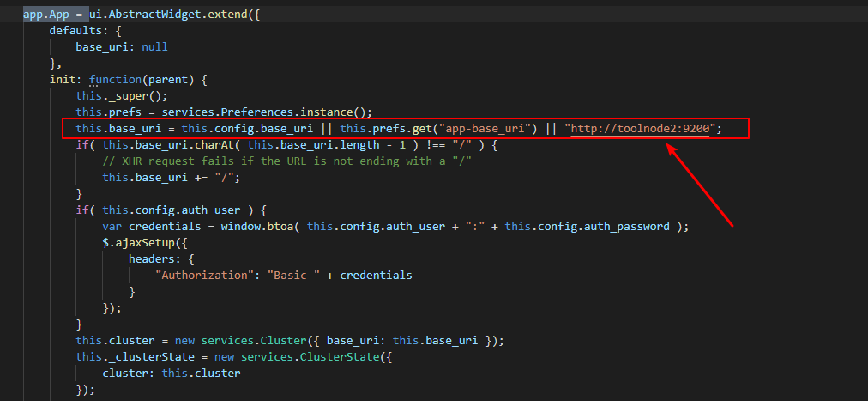This screenshot has width=868, height=401.
Task: Click the '$.ajaxSetup({' line
Action: point(145,242)
